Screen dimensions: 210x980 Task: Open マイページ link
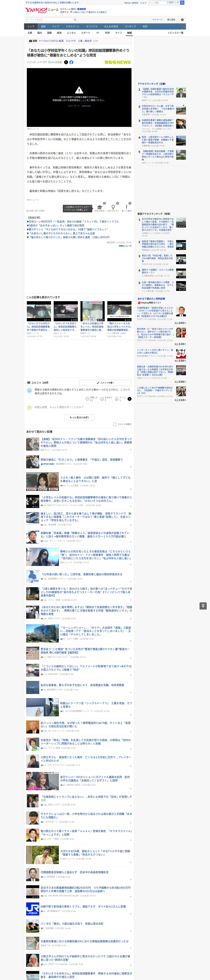pyautogui.click(x=157, y=19)
